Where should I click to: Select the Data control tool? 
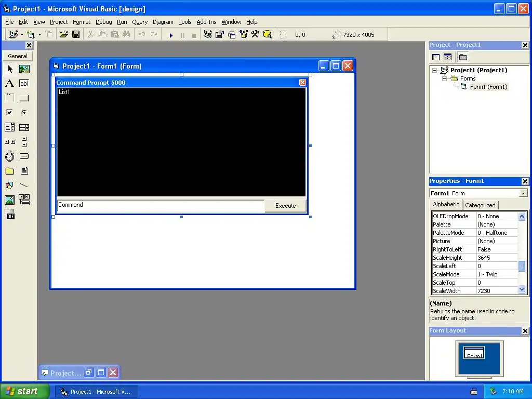pyautogui.click(x=24, y=200)
